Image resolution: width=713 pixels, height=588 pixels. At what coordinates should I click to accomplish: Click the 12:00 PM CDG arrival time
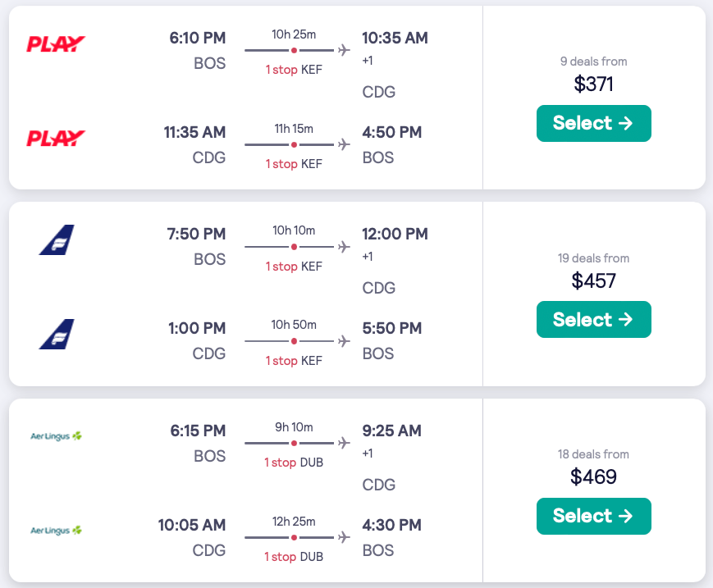pos(395,235)
